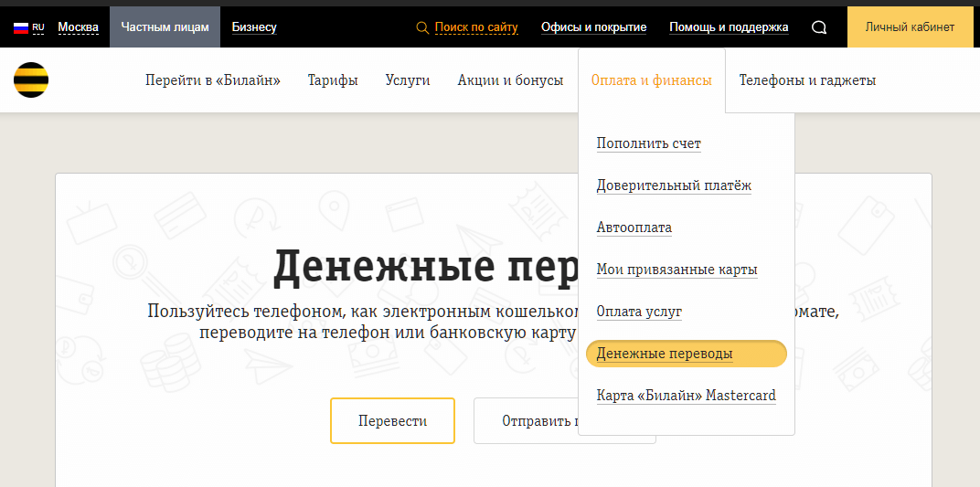
Task: Click the search magnifier icon
Action: coord(422,27)
